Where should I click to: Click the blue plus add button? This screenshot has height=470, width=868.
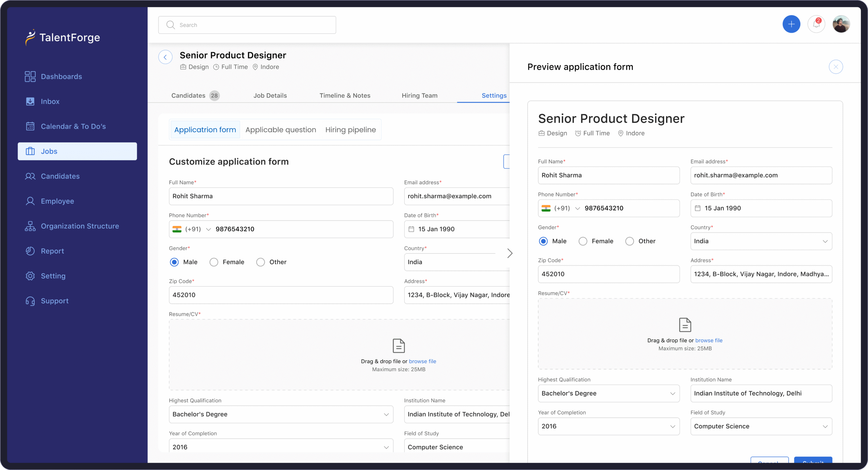click(791, 24)
